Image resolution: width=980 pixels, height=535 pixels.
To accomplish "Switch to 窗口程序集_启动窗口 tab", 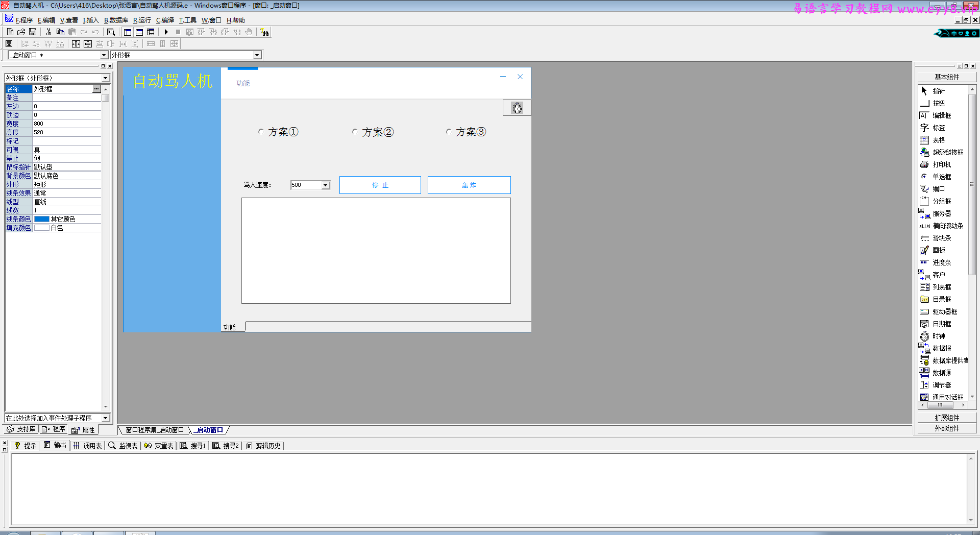I will coord(154,430).
